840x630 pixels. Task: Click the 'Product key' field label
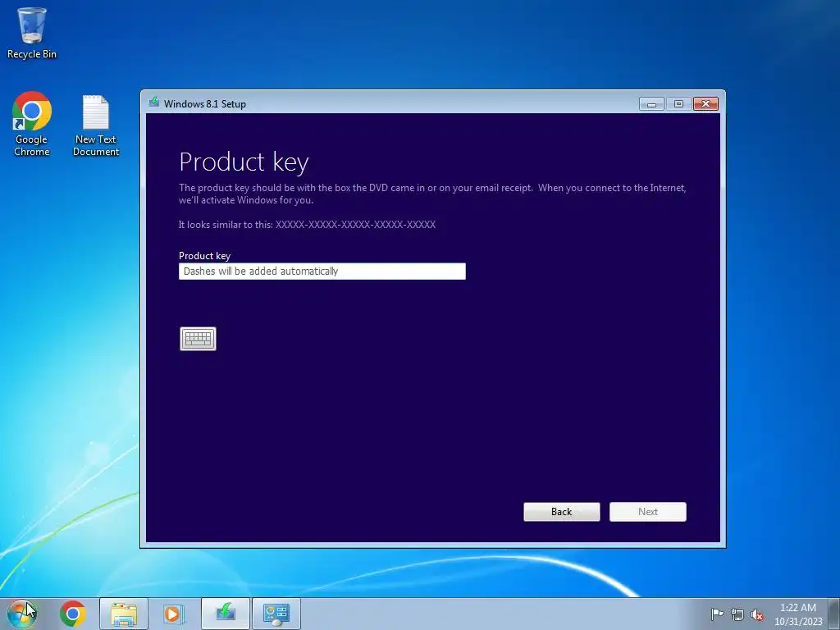(x=204, y=256)
